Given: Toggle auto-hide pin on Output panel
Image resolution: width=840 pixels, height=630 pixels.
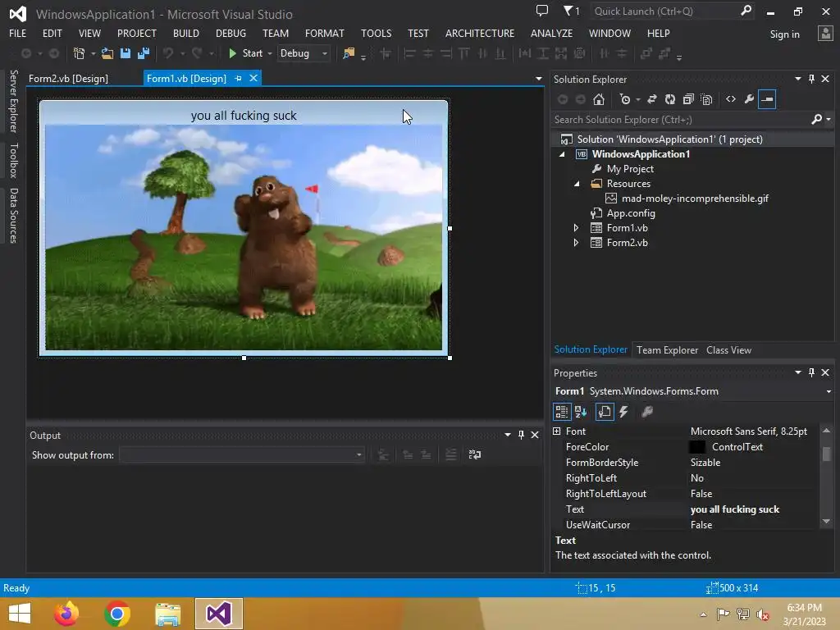Looking at the screenshot, I should [x=521, y=435].
